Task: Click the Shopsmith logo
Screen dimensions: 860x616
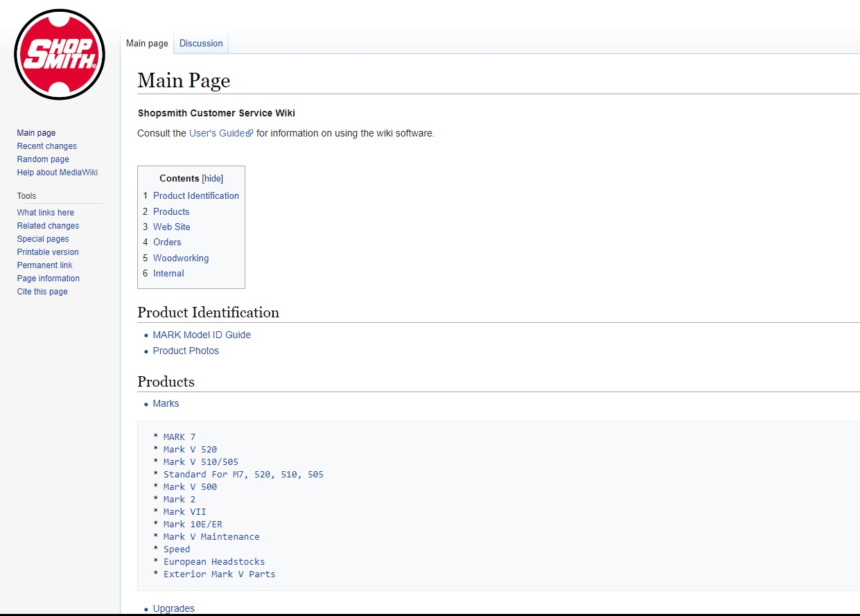Action: click(x=60, y=55)
